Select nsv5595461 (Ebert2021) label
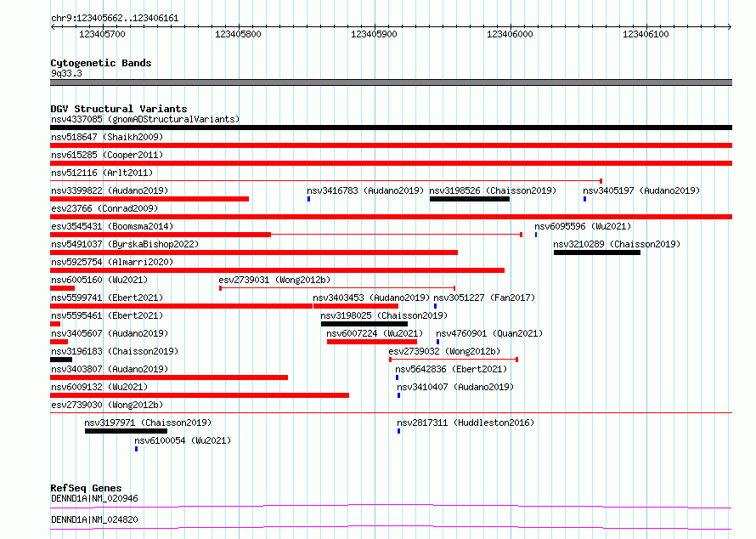This screenshot has width=756, height=539. click(107, 315)
